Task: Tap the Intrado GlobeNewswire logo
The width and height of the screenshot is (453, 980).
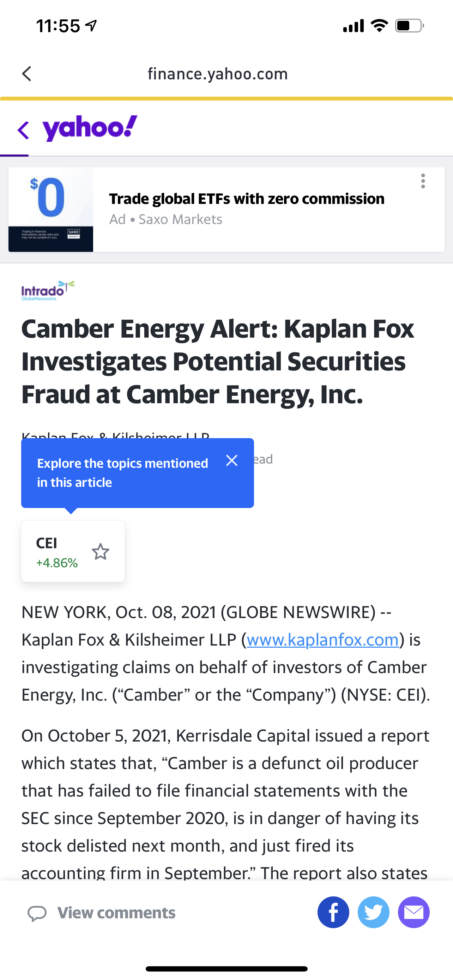Action: tap(48, 291)
